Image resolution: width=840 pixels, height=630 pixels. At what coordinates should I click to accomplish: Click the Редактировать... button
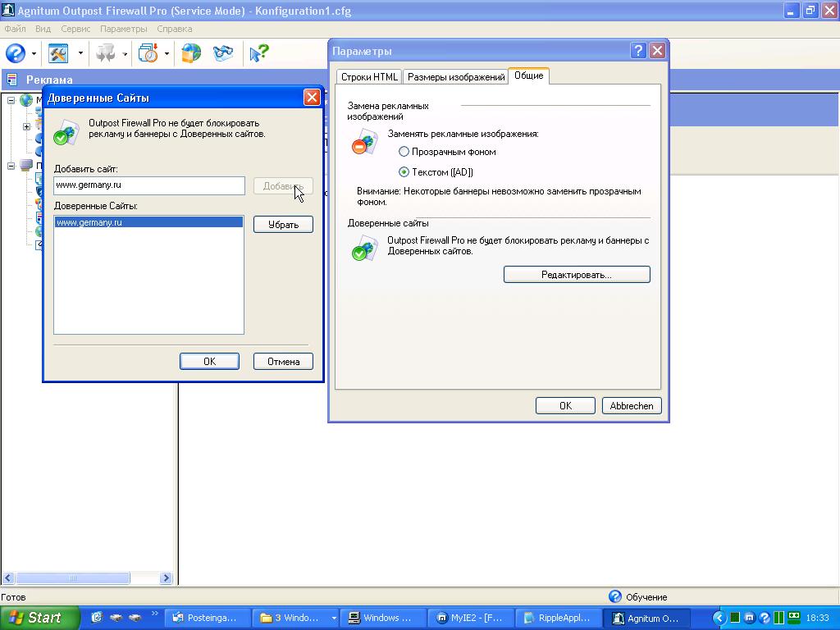(577, 275)
